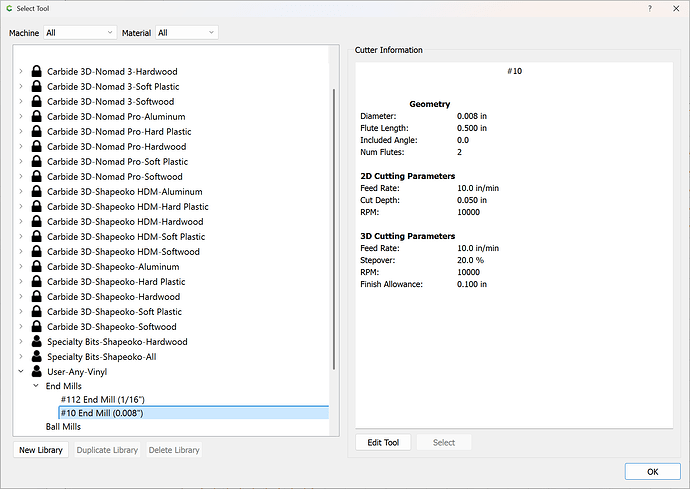This screenshot has height=489, width=690.
Task: Select Carbide 3D-Shapeoko-Hardwood library name
Action: [x=114, y=296]
